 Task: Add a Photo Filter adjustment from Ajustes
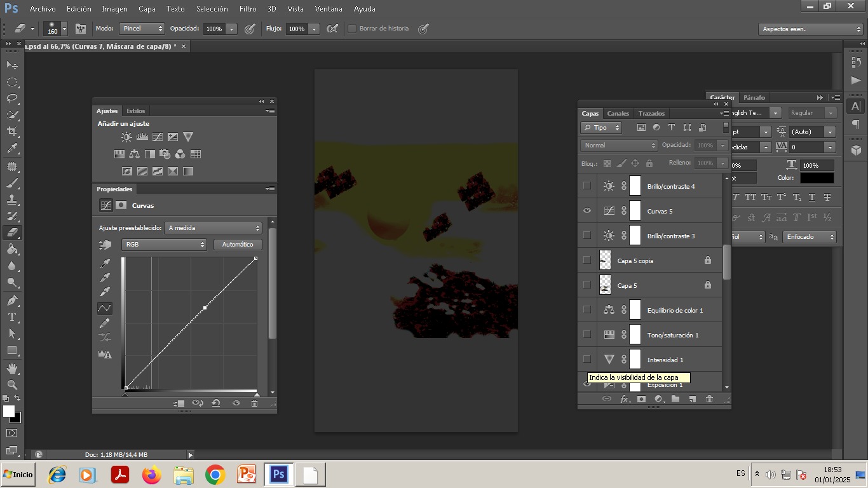click(x=165, y=154)
